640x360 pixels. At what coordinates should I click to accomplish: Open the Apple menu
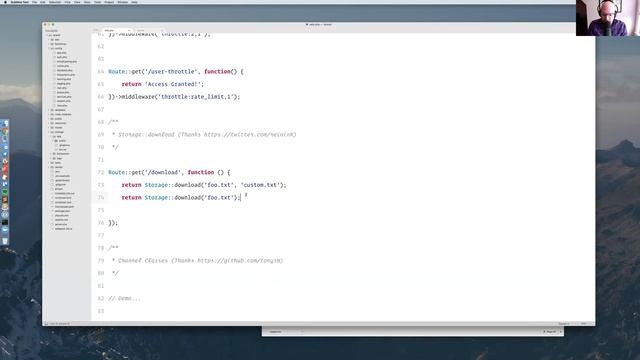(5, 2)
